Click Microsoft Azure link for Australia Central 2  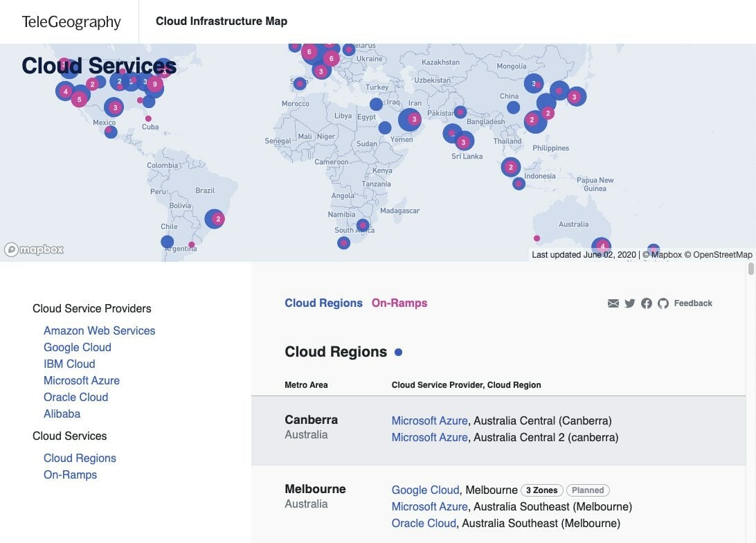(x=430, y=438)
